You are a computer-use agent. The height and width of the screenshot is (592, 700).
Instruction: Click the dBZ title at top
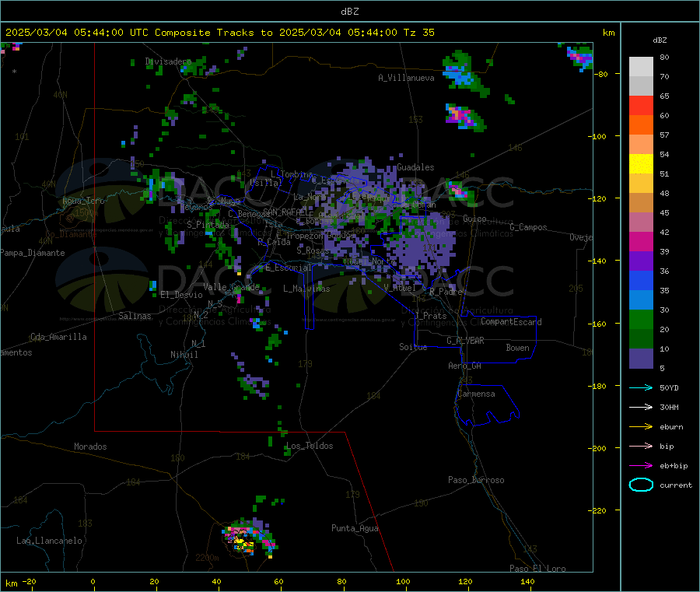coord(349,12)
